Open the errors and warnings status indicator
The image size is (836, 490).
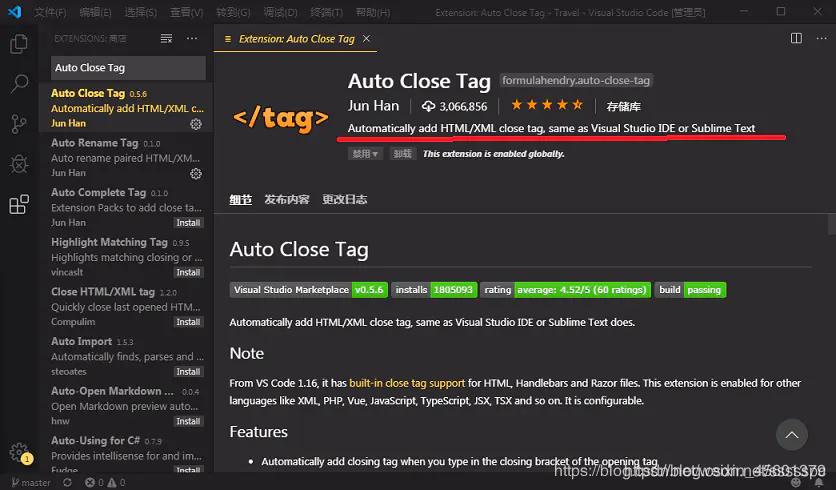[105, 483]
